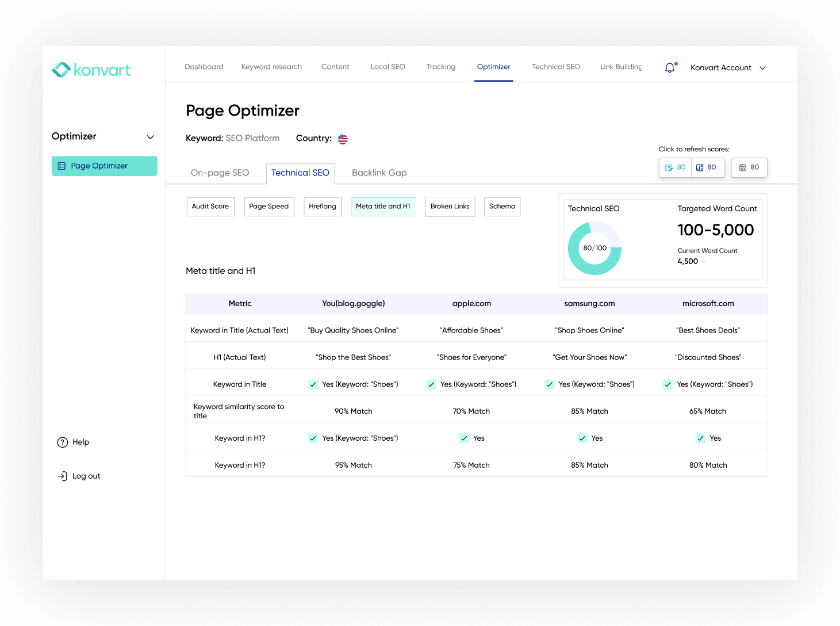The height and width of the screenshot is (626, 840).
Task: Select the microsoft.com column header
Action: point(708,303)
